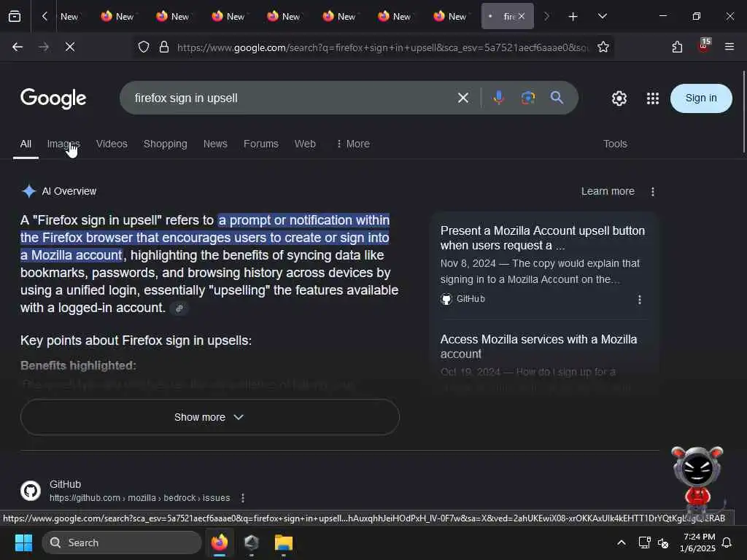Open Firefox from the taskbar
The width and height of the screenshot is (747, 560).
[x=220, y=542]
